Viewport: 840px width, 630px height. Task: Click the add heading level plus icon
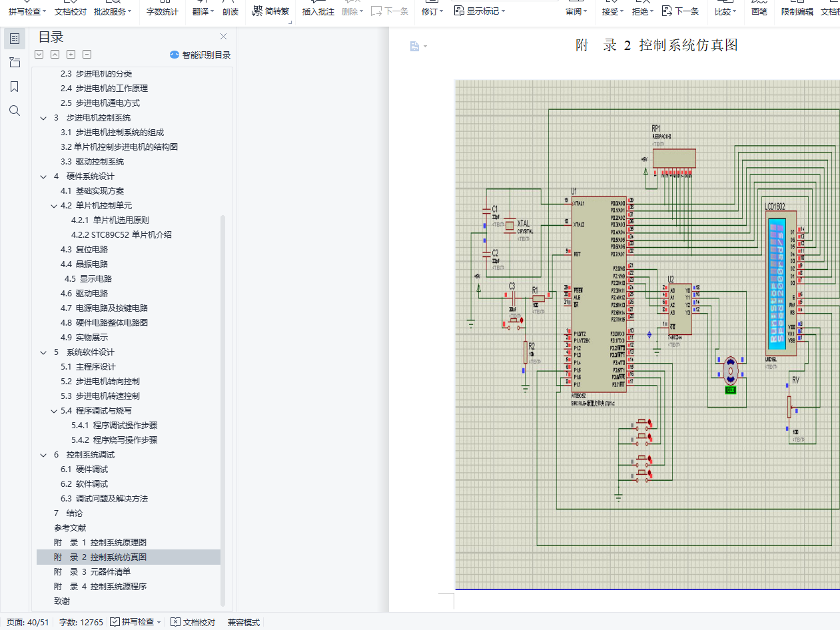[x=71, y=55]
